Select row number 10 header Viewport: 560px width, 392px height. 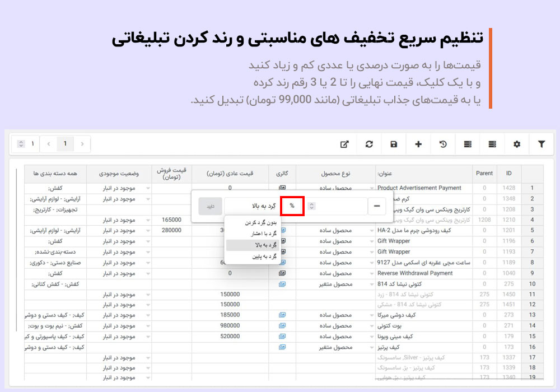[532, 284]
